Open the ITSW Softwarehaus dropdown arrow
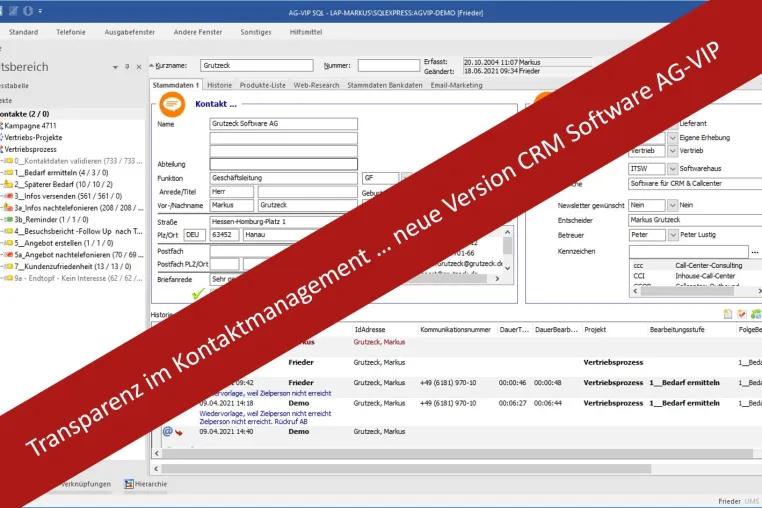Viewport: 762px width, 508px height. click(672, 169)
